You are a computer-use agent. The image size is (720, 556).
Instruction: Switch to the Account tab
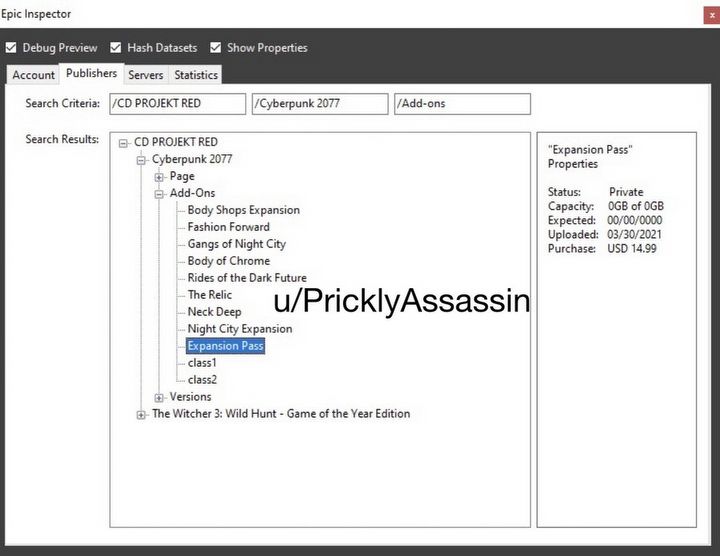click(33, 75)
